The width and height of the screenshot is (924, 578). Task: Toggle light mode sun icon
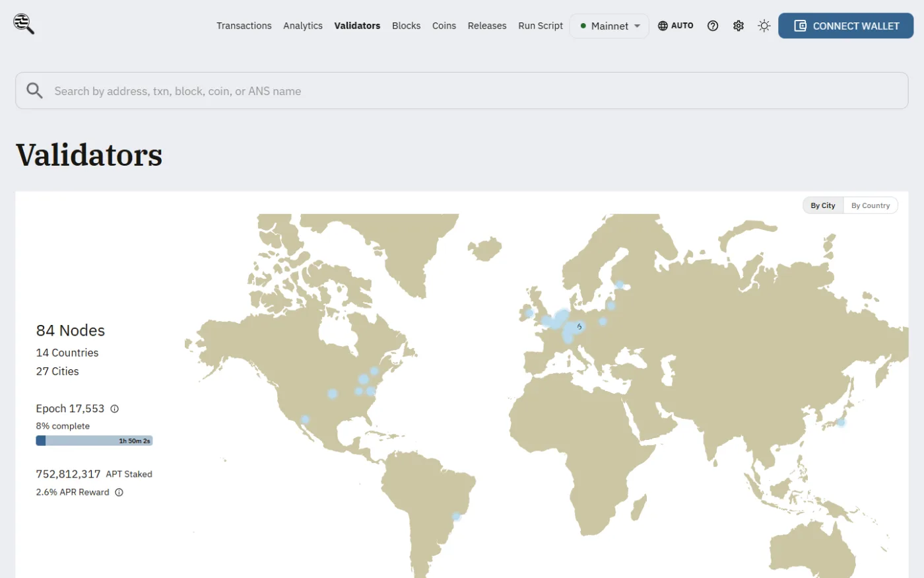[764, 26]
